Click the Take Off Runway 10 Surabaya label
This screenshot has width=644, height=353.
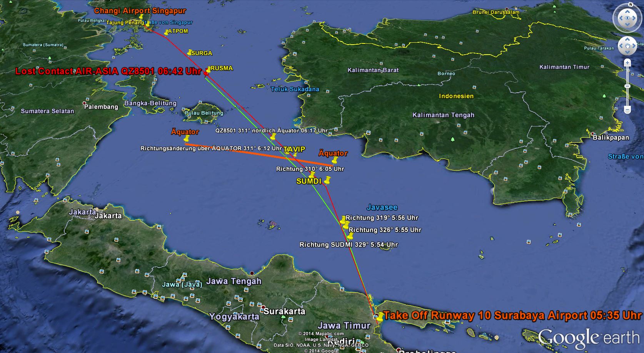click(513, 315)
